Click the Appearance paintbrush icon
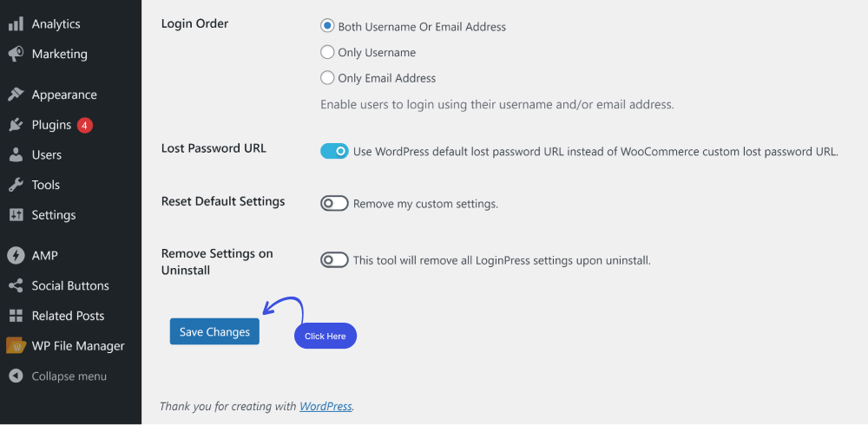Viewport: 868px width, 425px height. (x=16, y=95)
